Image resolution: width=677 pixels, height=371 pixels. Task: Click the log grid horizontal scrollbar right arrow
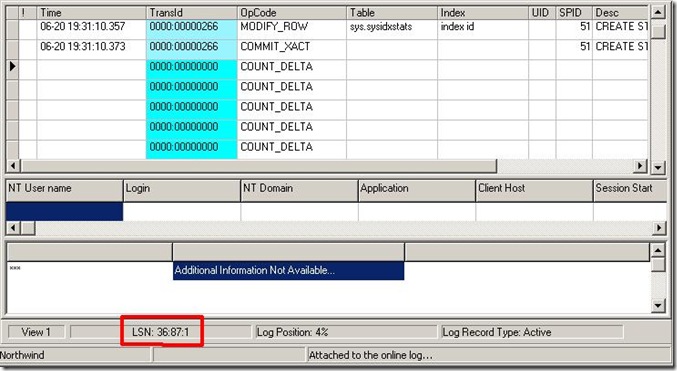click(640, 166)
